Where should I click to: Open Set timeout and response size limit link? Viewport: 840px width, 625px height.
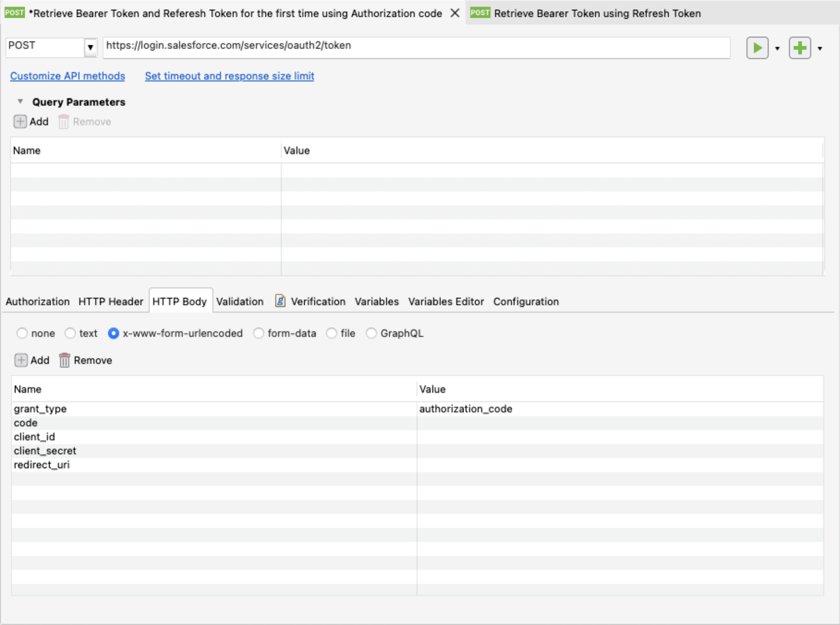[x=229, y=76]
